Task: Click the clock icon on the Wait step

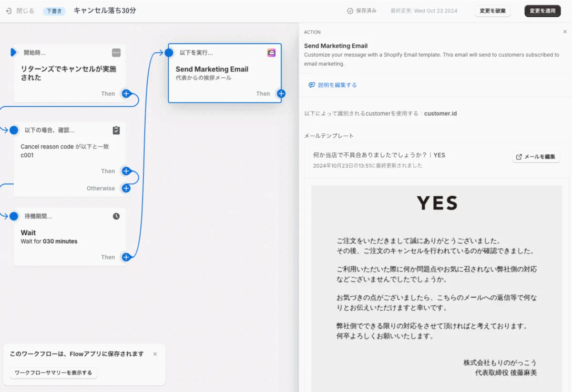Action: (117, 216)
